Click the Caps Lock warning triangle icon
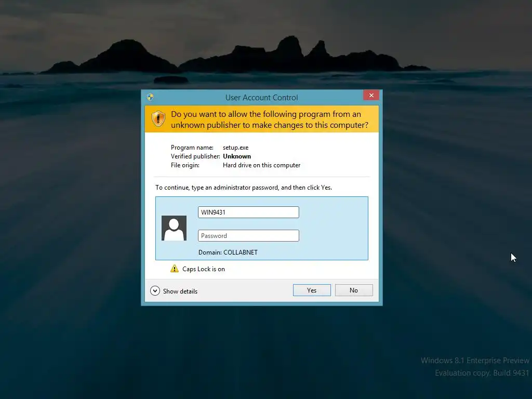532x399 pixels. pos(175,269)
